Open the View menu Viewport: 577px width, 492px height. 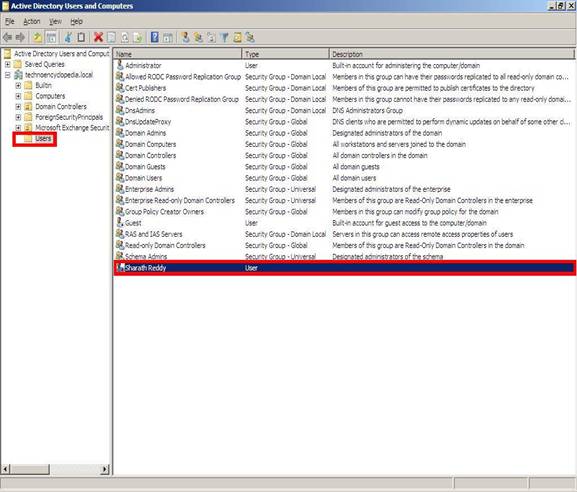[55, 21]
